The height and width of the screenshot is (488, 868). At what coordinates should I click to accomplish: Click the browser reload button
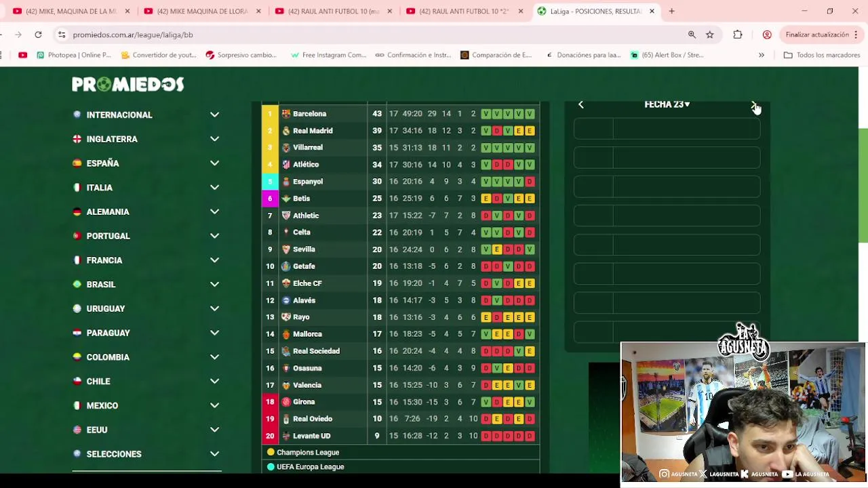coord(38,35)
